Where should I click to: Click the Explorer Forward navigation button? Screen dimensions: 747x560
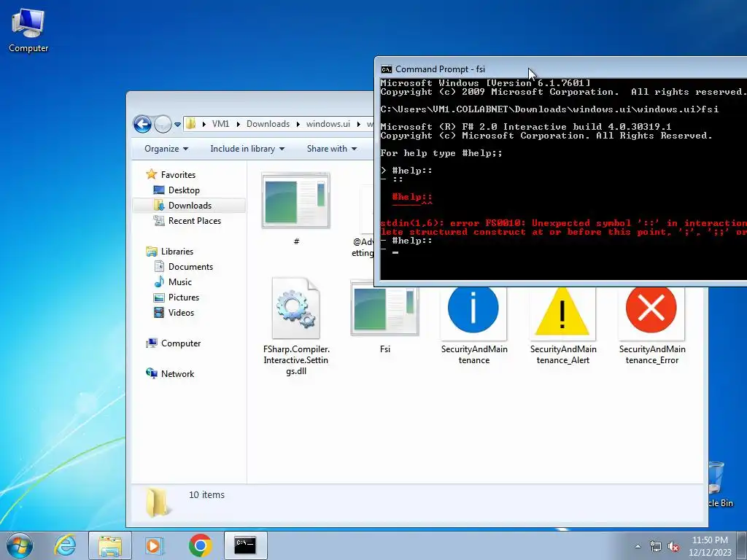click(x=163, y=124)
